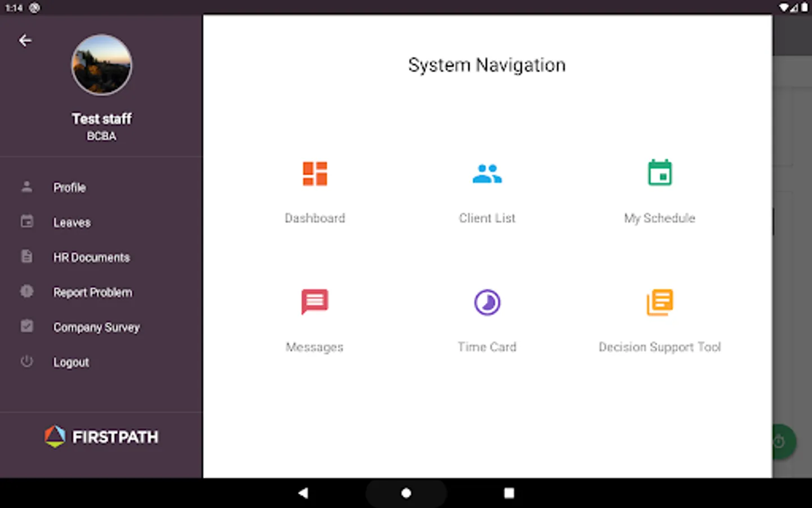The width and height of the screenshot is (812, 508).
Task: Click the orange Dashboard tiles icon
Action: click(x=315, y=174)
